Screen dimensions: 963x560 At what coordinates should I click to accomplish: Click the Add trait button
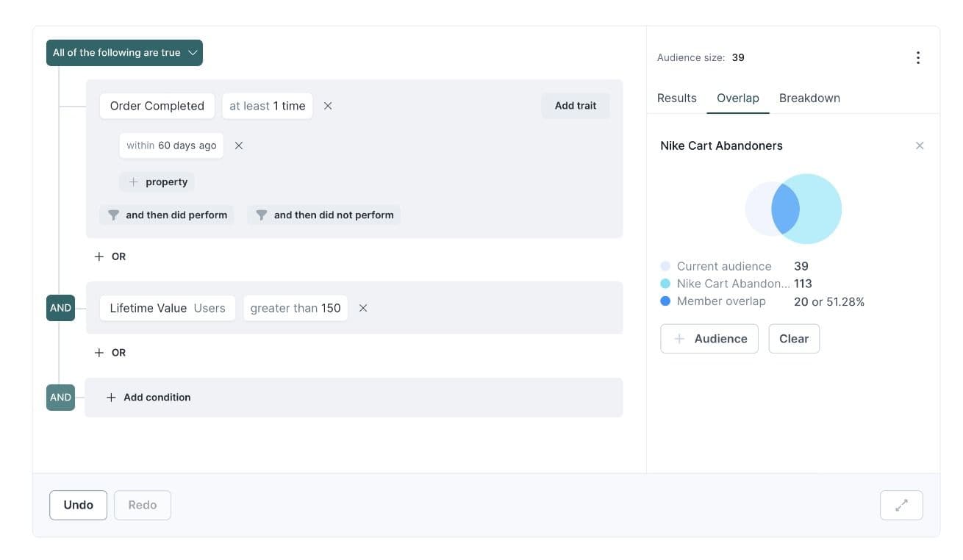tap(576, 106)
